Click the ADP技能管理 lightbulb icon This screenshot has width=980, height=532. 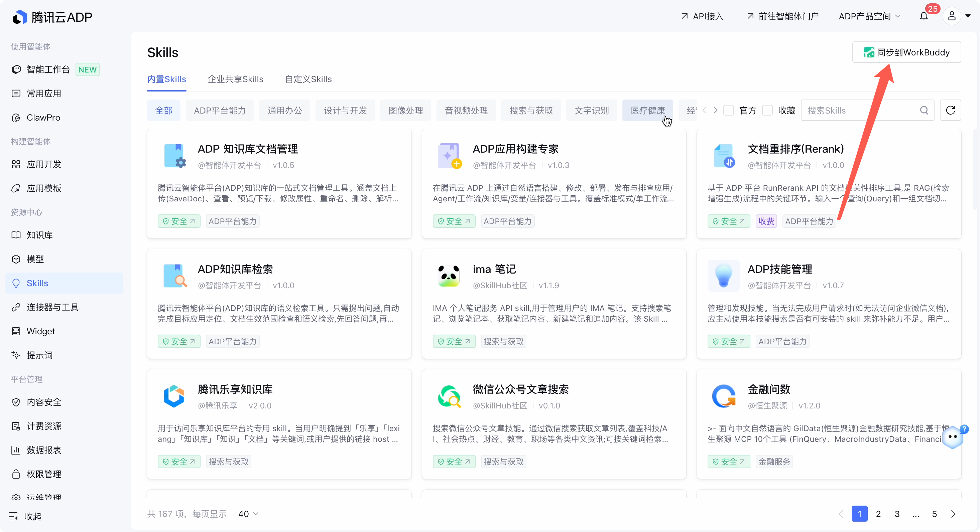click(x=723, y=276)
